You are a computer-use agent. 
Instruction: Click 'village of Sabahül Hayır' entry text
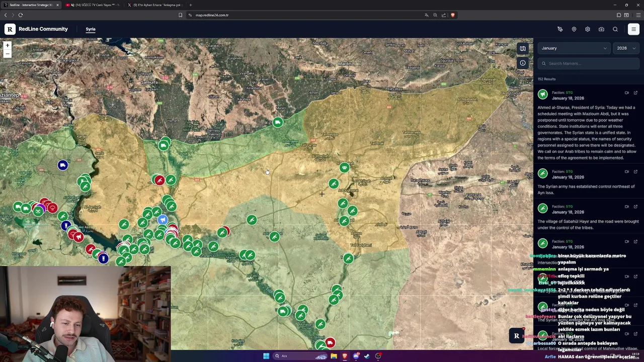click(x=588, y=224)
